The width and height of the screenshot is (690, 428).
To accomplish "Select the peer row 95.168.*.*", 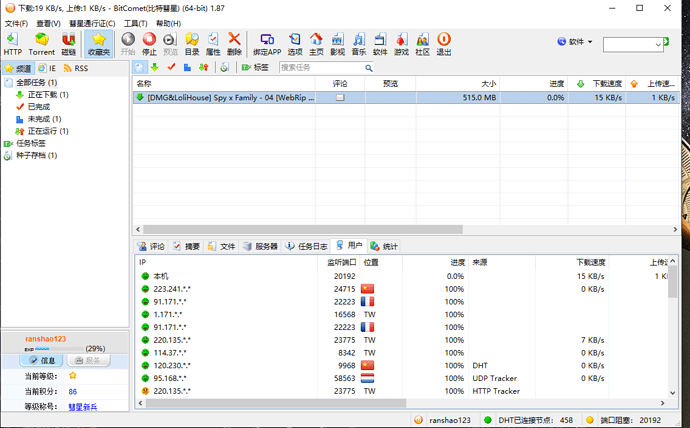I will pos(402,378).
